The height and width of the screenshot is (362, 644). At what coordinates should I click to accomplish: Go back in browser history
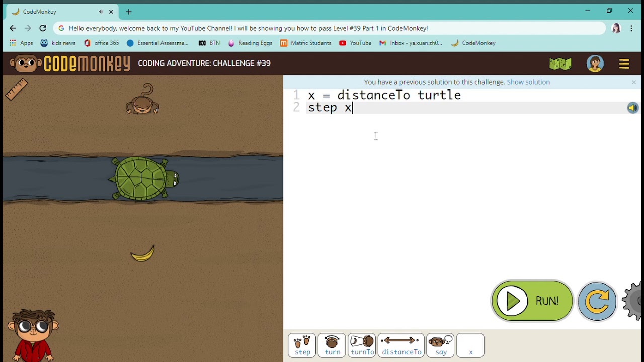[13, 28]
